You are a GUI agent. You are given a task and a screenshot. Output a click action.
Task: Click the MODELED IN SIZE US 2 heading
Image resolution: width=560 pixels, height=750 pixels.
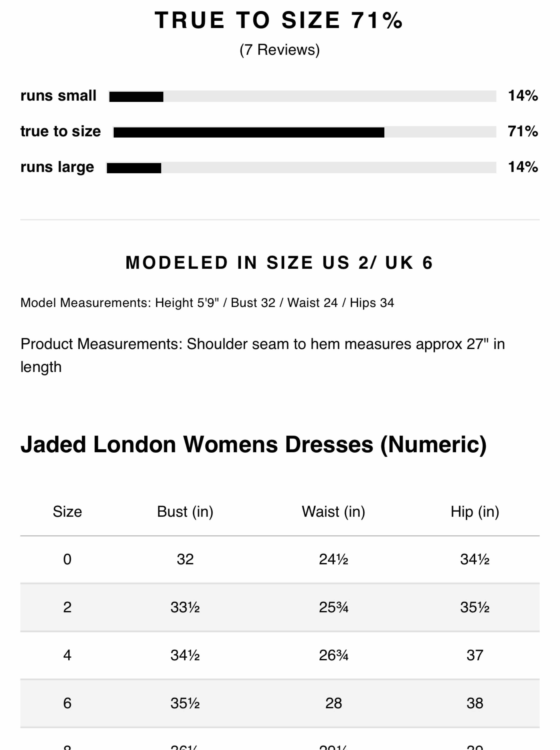pyautogui.click(x=279, y=263)
